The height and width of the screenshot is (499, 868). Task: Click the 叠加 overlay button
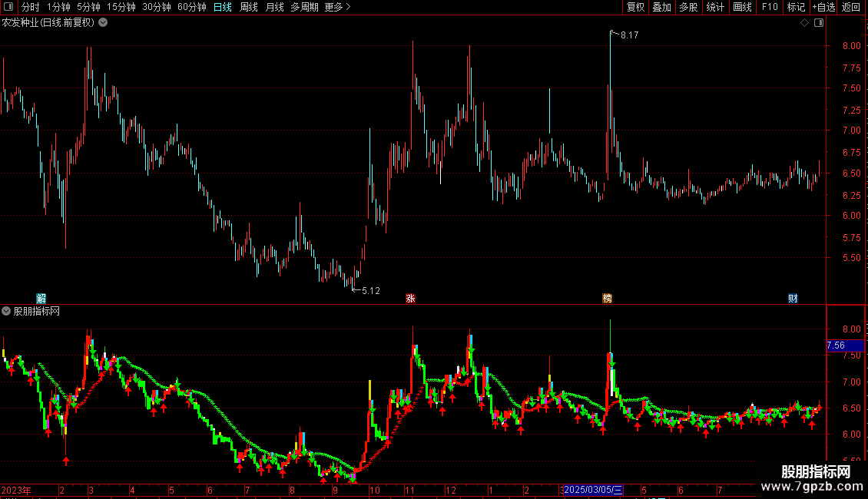661,7
